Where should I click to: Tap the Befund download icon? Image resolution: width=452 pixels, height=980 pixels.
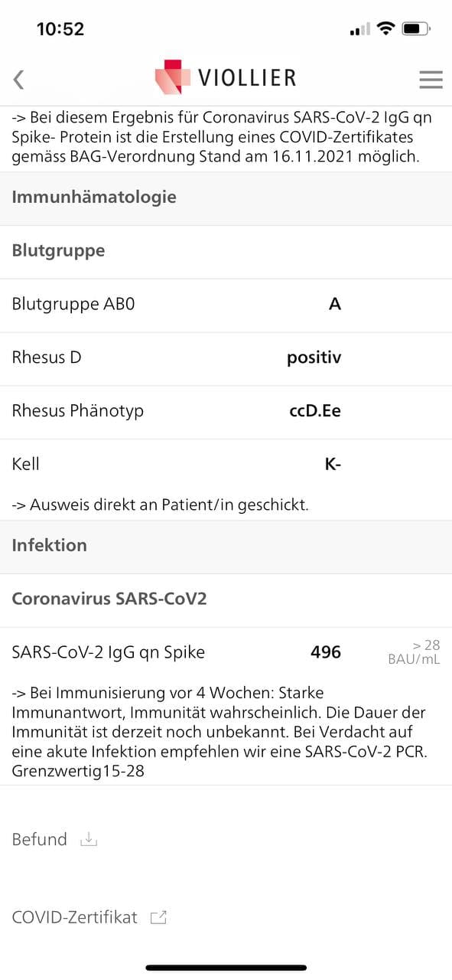tap(88, 840)
